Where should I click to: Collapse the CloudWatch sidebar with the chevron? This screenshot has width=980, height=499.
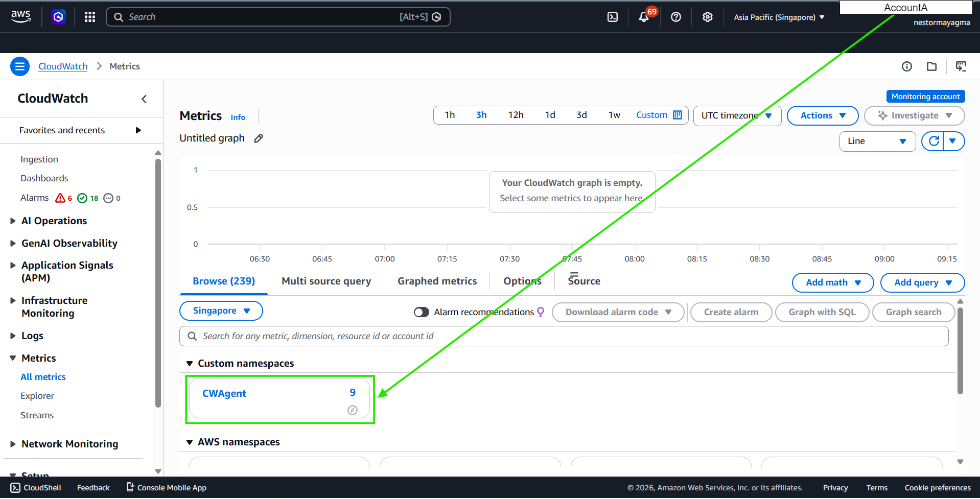coord(144,99)
